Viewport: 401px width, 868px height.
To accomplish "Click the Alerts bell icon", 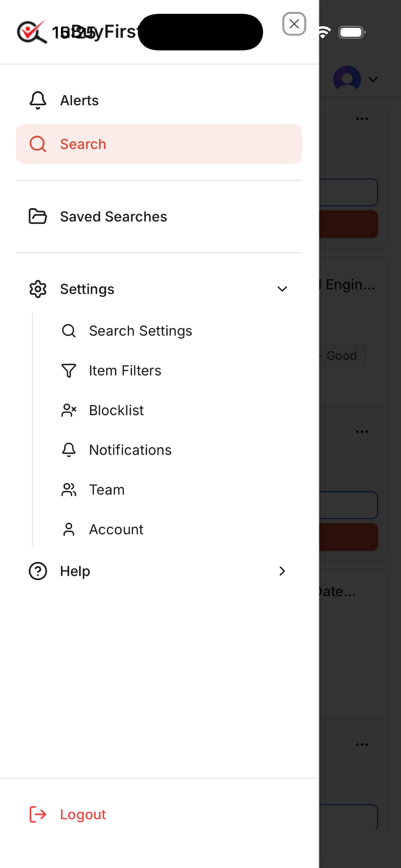I will (38, 100).
